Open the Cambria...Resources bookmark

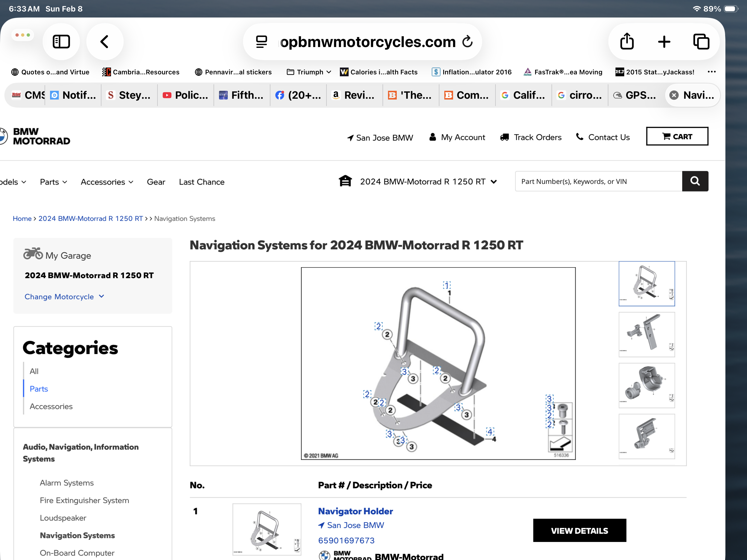pos(141,72)
